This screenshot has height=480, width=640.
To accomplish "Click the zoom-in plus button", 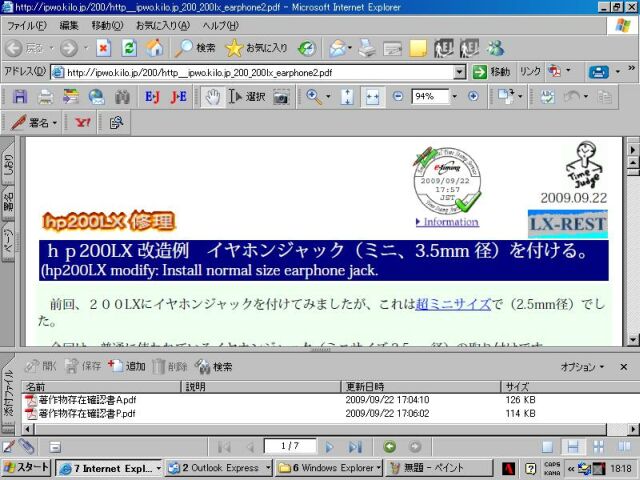I will (472, 97).
